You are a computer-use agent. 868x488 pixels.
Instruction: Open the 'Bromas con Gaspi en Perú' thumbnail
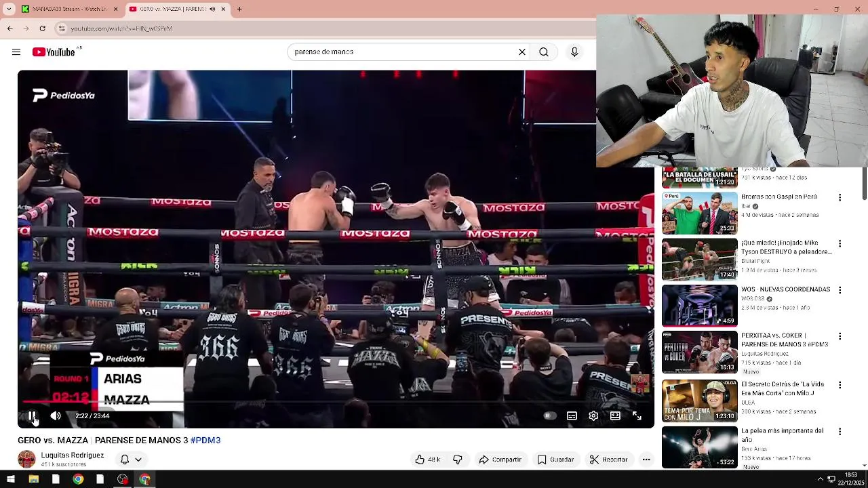tap(699, 213)
